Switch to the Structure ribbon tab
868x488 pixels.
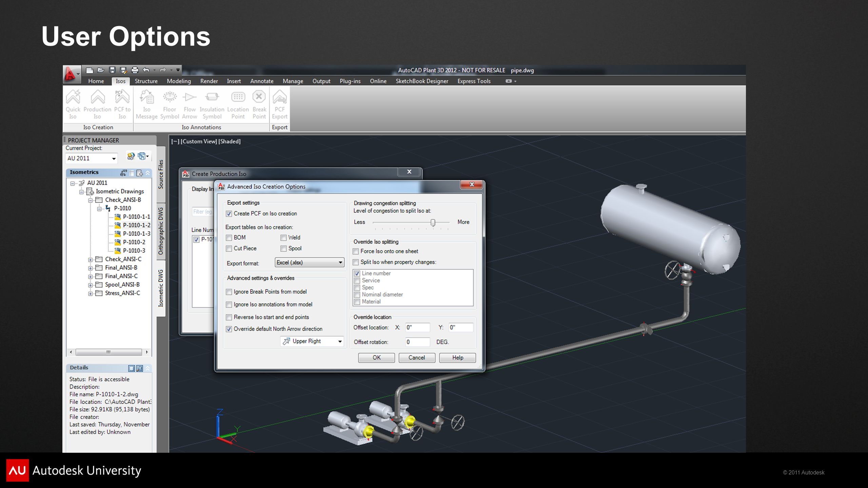click(x=146, y=81)
